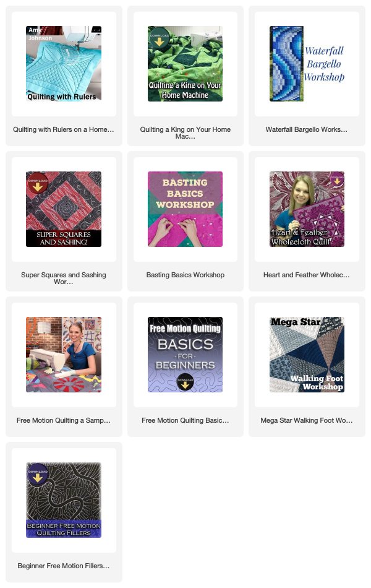Screen dimensions: 371x588
Task: Follow 'Quilting a King on Your Home Mac…' link
Action: coord(185,132)
